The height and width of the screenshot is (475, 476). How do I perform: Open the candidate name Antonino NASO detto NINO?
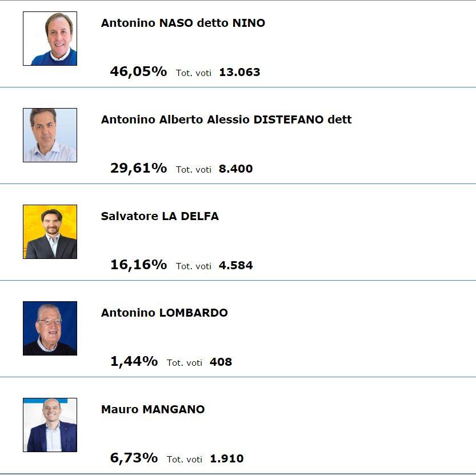pyautogui.click(x=183, y=23)
